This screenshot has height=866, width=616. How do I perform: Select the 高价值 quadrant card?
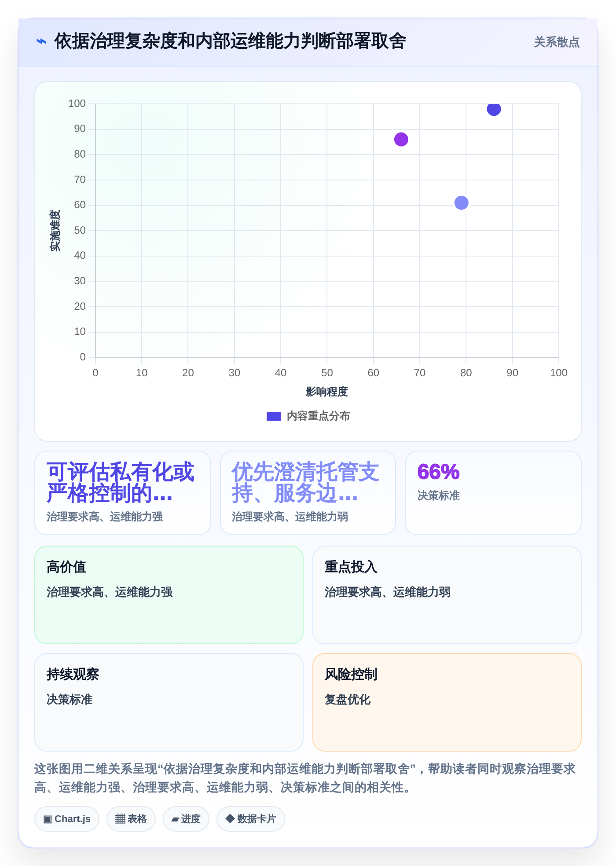click(169, 595)
